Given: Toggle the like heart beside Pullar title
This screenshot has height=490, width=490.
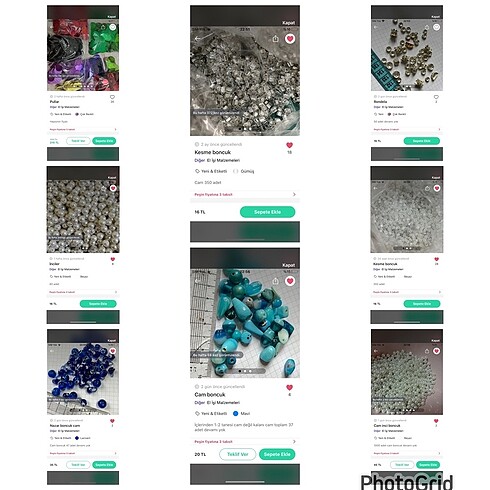Looking at the screenshot, I should coord(112,97).
